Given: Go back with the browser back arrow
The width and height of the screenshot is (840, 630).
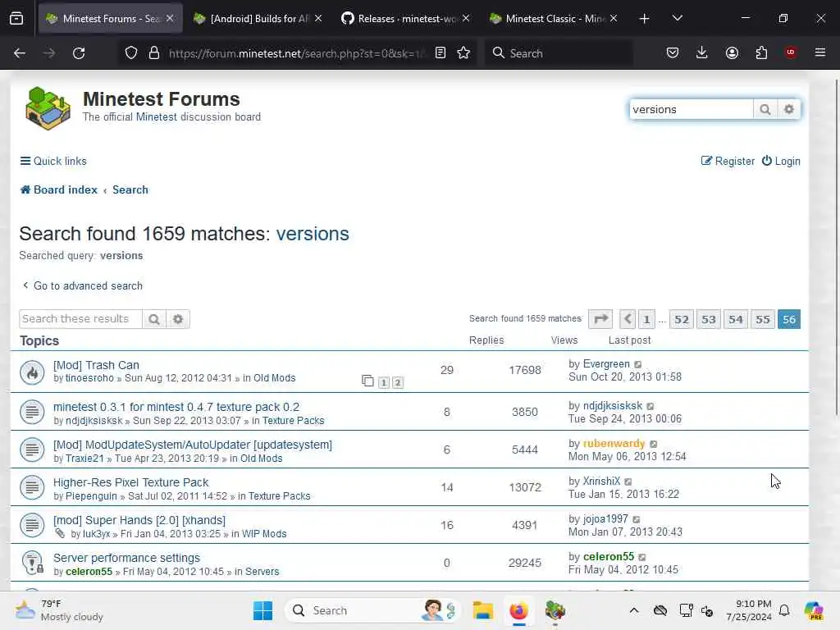Looking at the screenshot, I should click(20, 53).
